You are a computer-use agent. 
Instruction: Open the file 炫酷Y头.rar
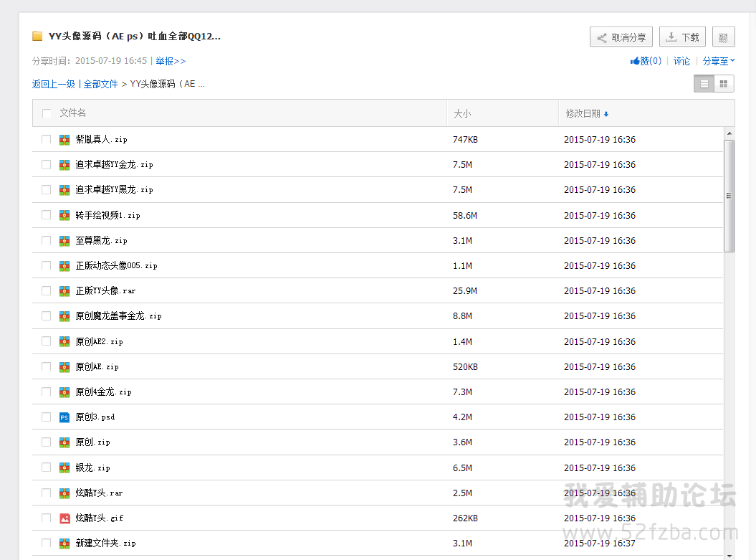(100, 493)
